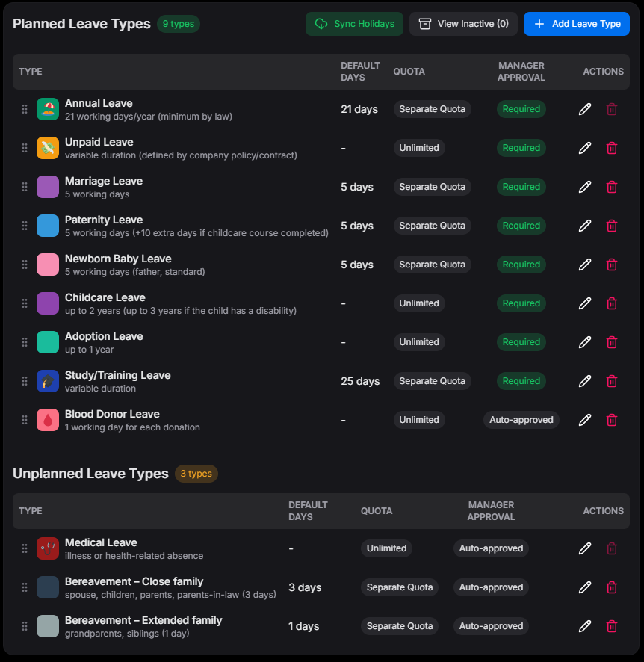Open the Study/Training Leave graduation cap icon
This screenshot has width=644, height=662.
[x=48, y=381]
